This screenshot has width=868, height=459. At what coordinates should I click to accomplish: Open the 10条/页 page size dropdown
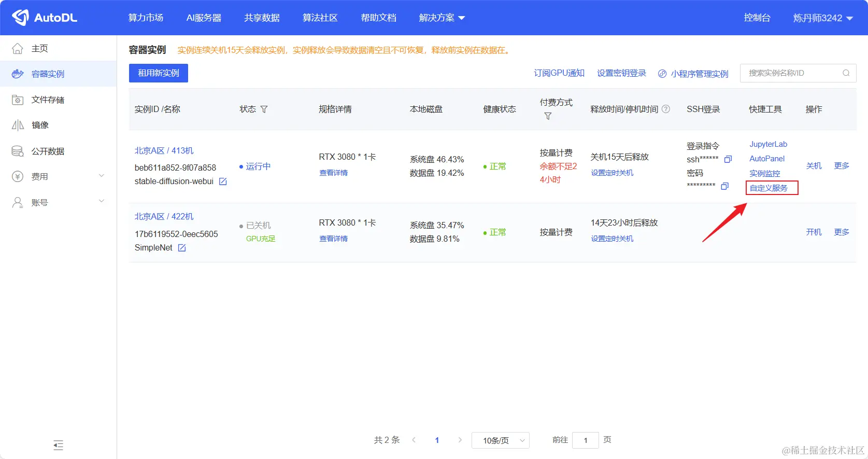point(500,440)
